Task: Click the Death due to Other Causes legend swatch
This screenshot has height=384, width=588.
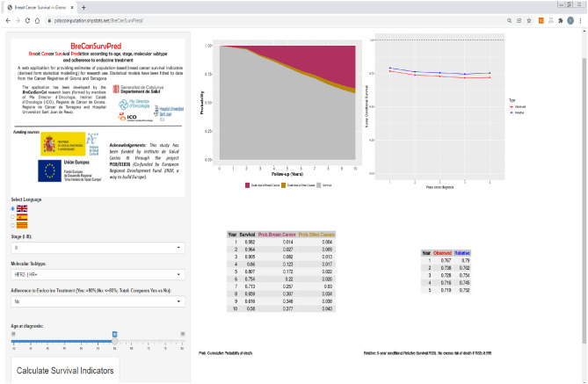Action: click(x=284, y=185)
